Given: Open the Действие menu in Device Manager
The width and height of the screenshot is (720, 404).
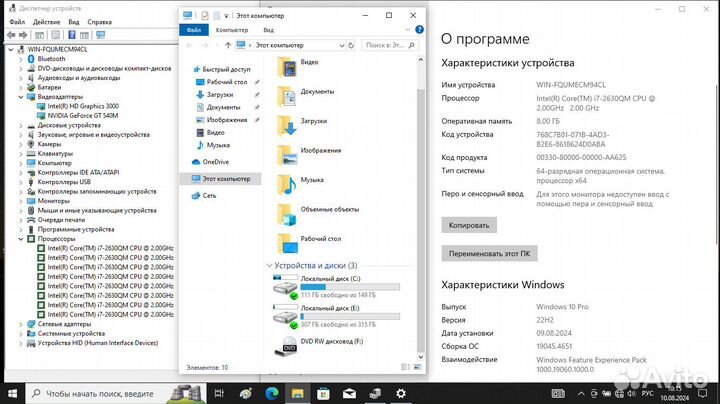Looking at the screenshot, I should pyautogui.click(x=46, y=22).
